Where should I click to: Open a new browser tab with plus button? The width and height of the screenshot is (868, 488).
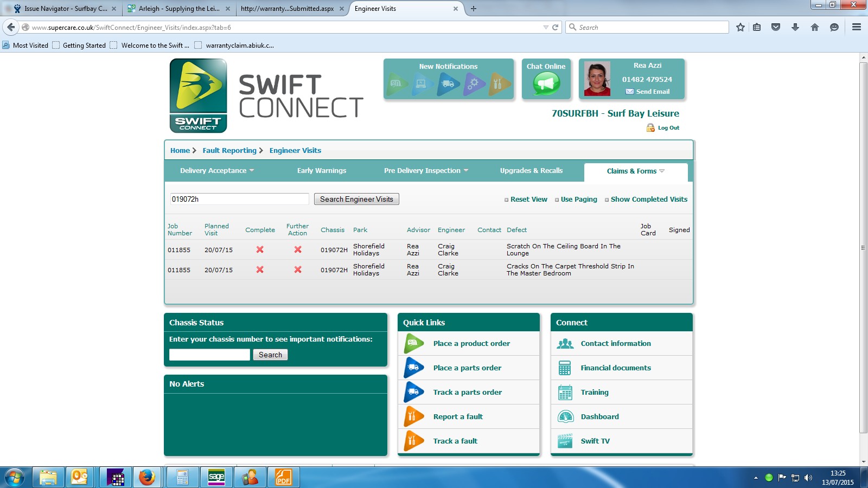tap(474, 9)
